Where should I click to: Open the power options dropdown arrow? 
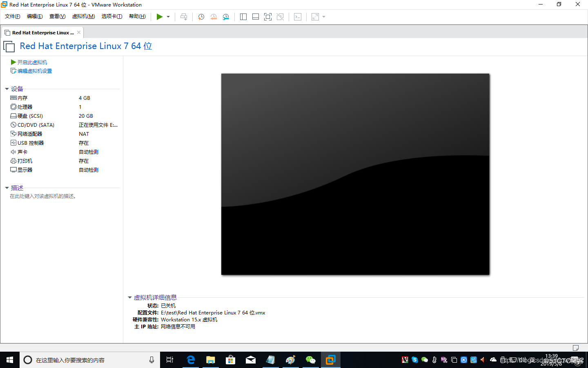pos(167,17)
